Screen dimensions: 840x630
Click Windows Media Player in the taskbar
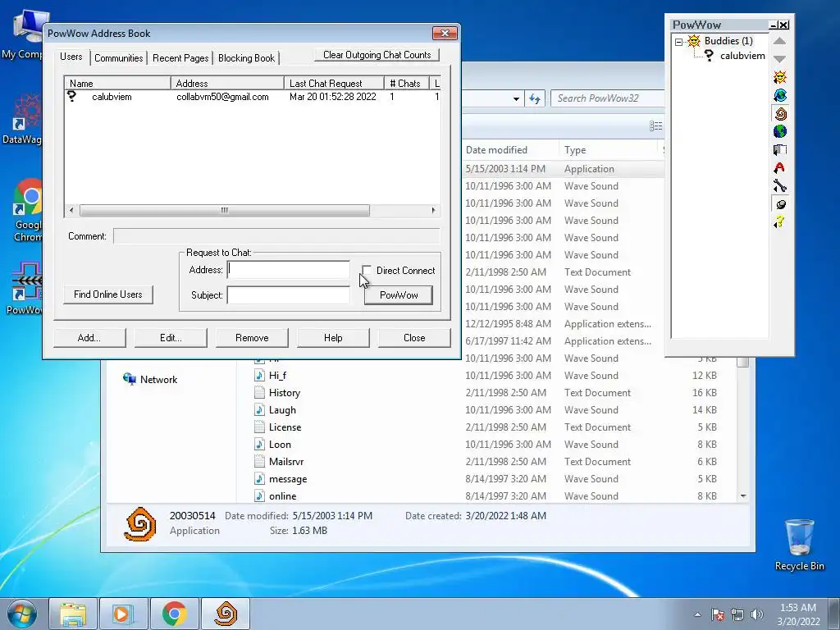point(123,614)
